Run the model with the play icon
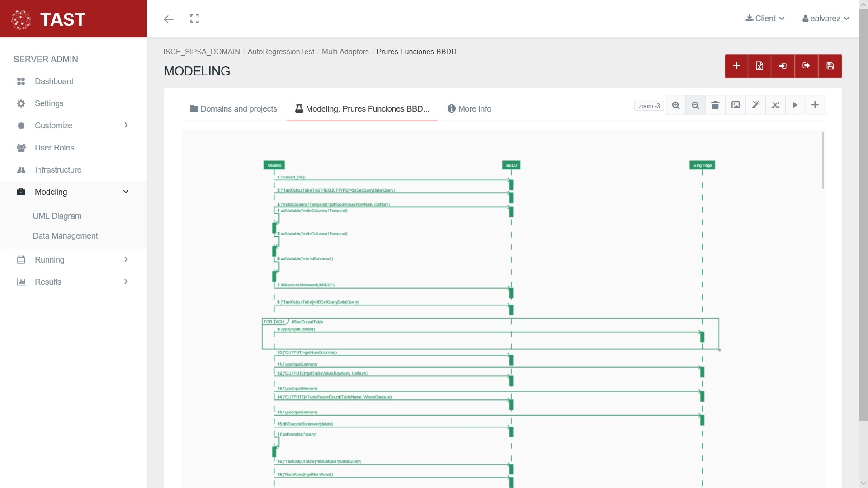The height and width of the screenshot is (488, 868). click(795, 105)
